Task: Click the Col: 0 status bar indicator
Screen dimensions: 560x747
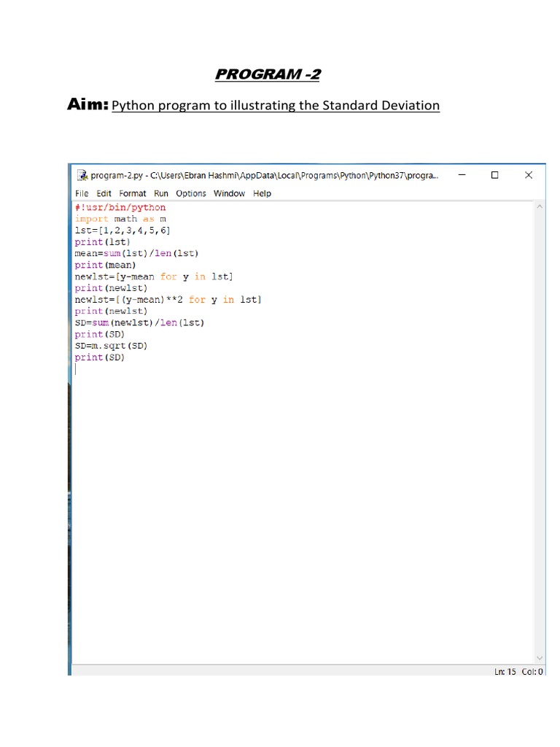Action: point(532,671)
